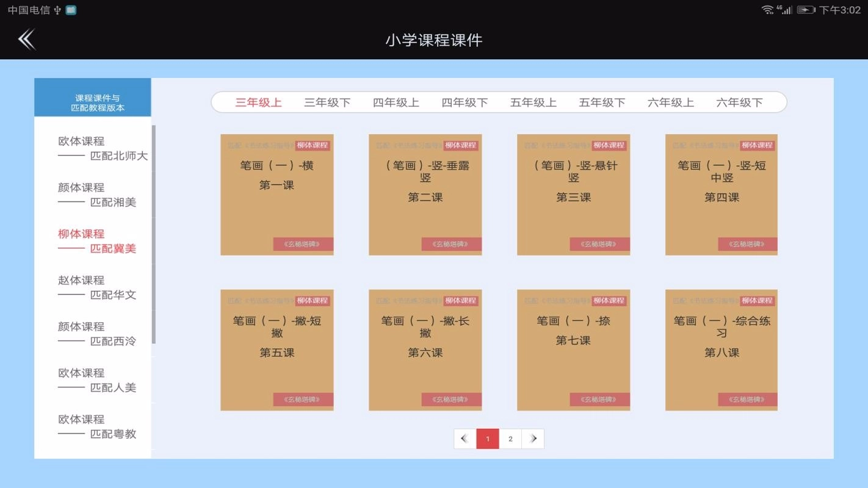This screenshot has height=488, width=868.
Task: Go to page 2 of courses
Action: click(510, 439)
